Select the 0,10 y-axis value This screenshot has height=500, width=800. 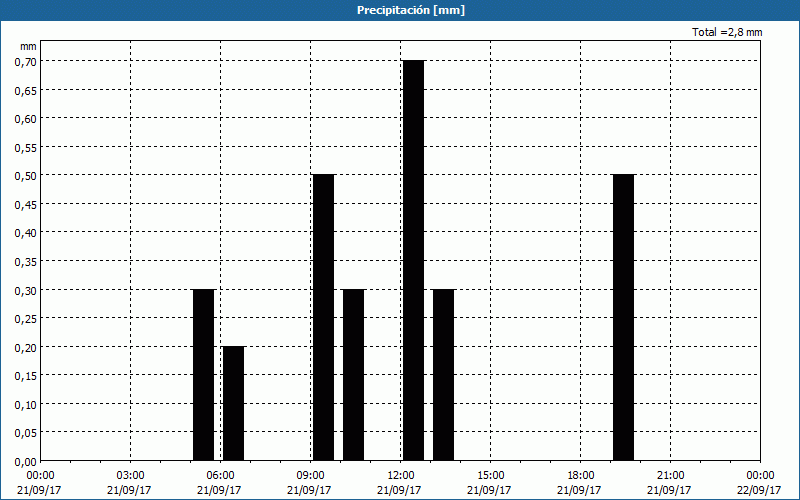[26, 405]
